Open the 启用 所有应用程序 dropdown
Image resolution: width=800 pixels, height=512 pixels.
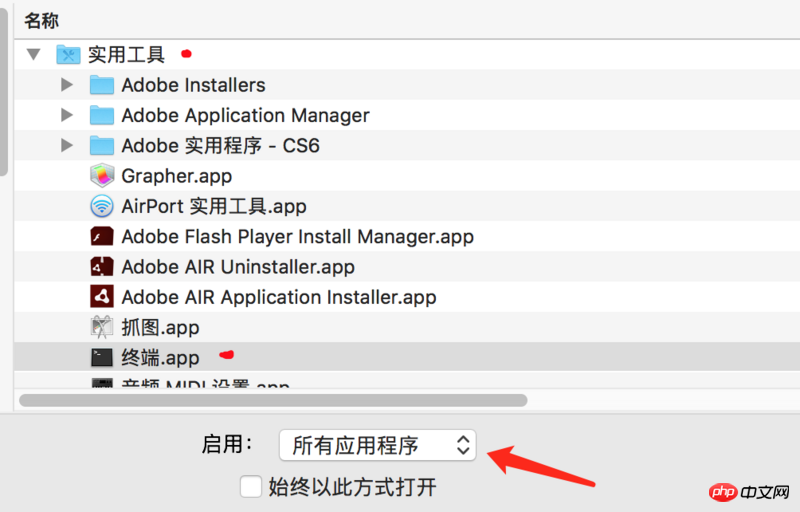(x=378, y=445)
